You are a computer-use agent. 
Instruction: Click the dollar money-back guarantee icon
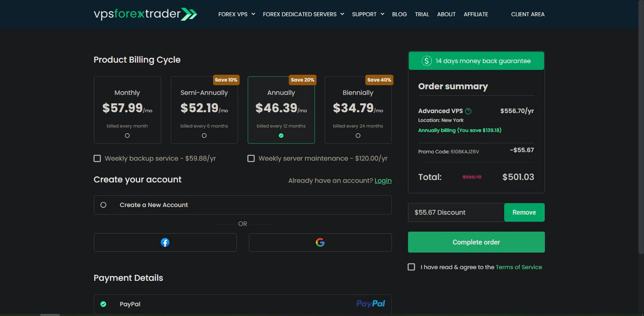click(426, 61)
